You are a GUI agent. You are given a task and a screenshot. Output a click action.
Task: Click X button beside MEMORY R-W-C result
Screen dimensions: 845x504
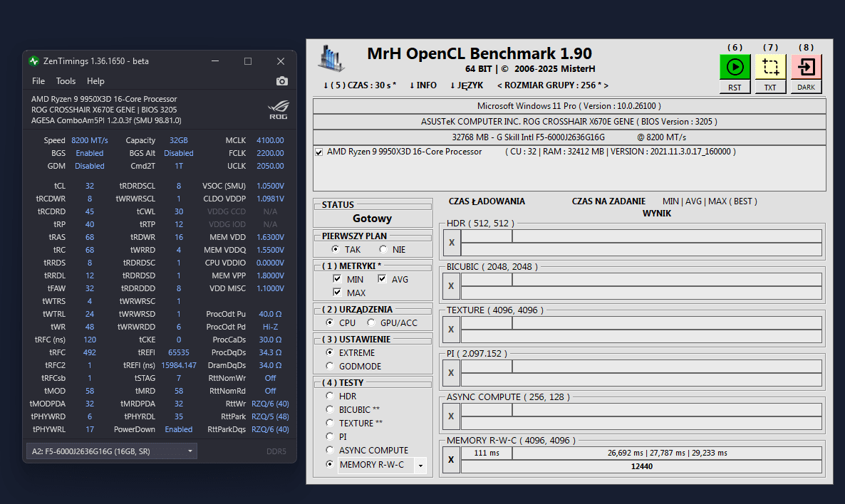click(452, 460)
